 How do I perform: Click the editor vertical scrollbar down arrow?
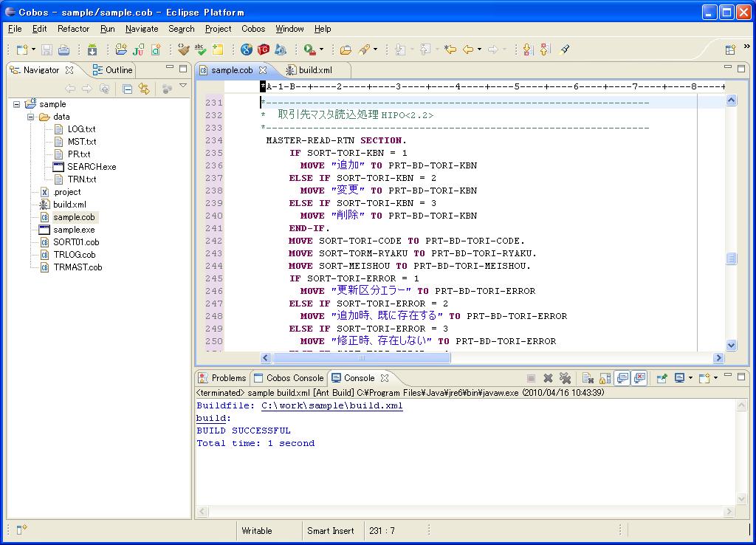(731, 345)
